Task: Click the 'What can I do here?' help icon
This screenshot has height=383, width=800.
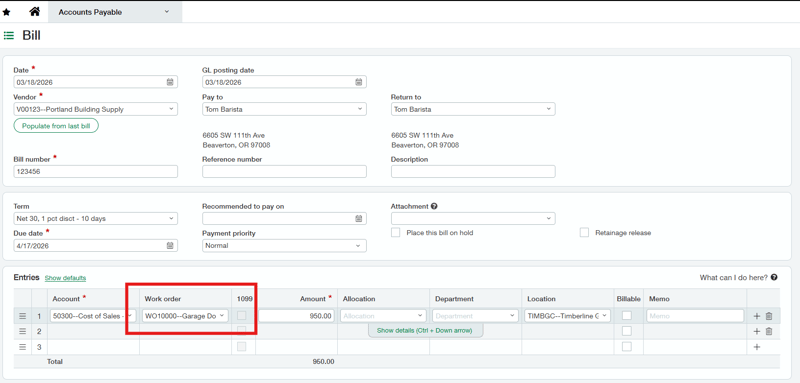Action: [774, 277]
